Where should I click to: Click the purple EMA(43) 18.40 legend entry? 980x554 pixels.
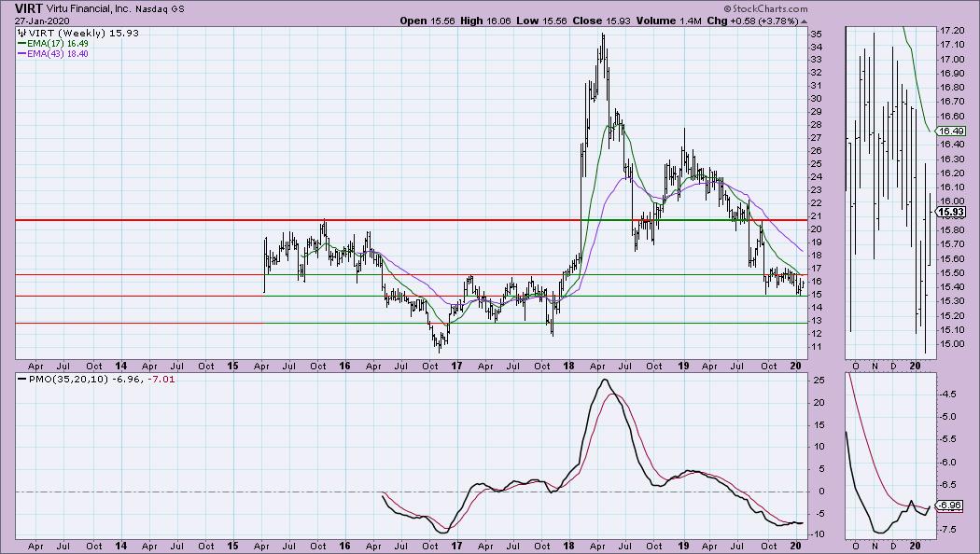[x=53, y=54]
